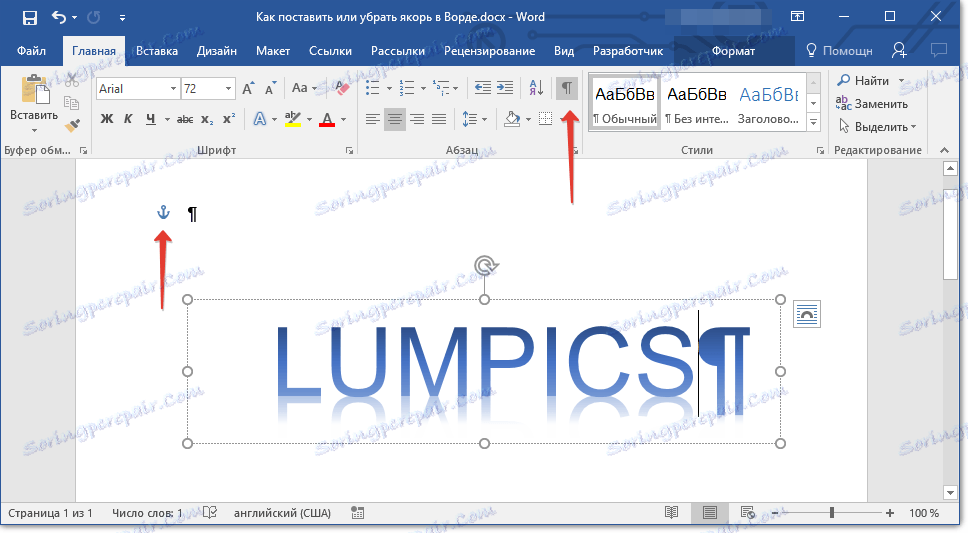Switch to the Дизайн tab
Viewport: 968px width, 533px height.
coord(217,51)
